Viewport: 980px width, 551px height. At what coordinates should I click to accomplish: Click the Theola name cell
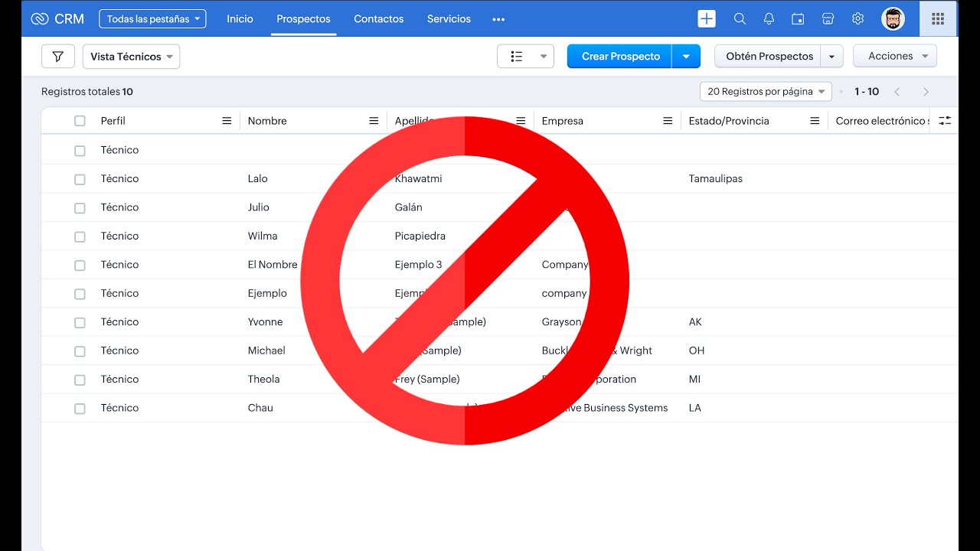264,380
